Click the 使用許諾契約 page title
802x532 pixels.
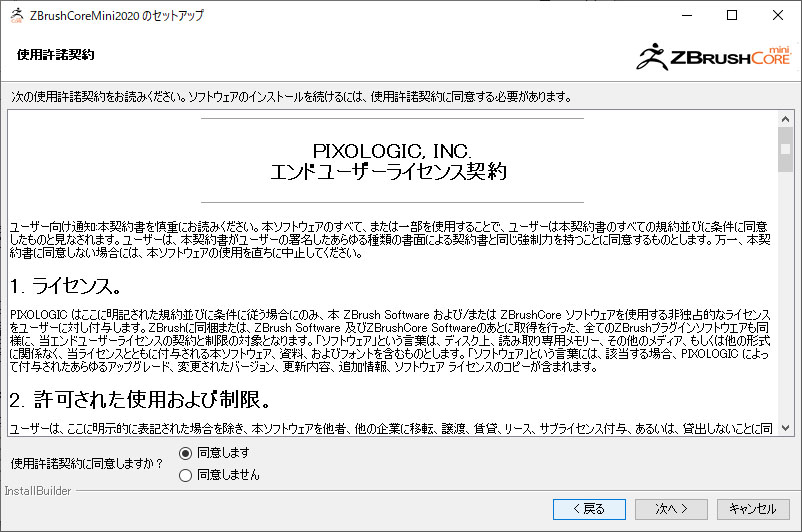55,55
